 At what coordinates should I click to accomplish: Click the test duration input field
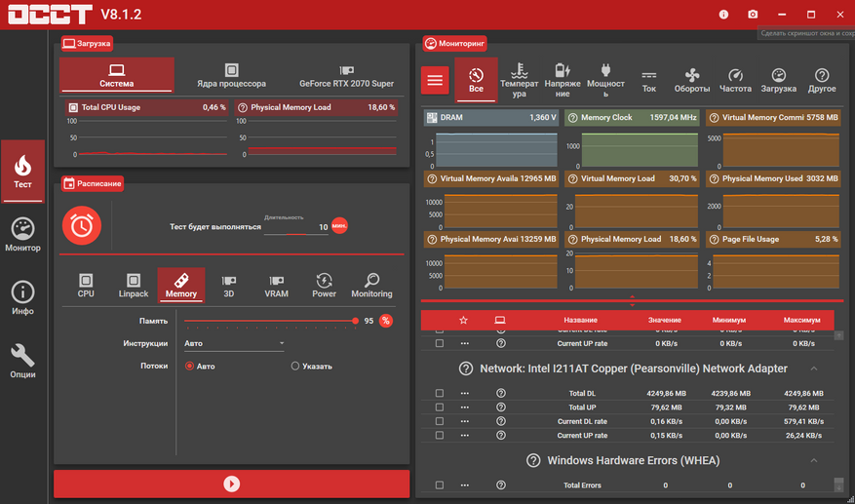[x=297, y=227]
